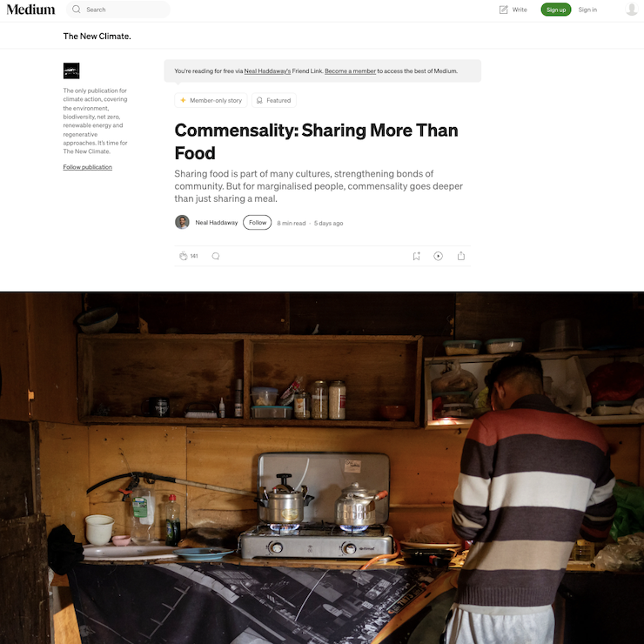Bookmark the story with save icon
The image size is (644, 644).
(x=417, y=256)
